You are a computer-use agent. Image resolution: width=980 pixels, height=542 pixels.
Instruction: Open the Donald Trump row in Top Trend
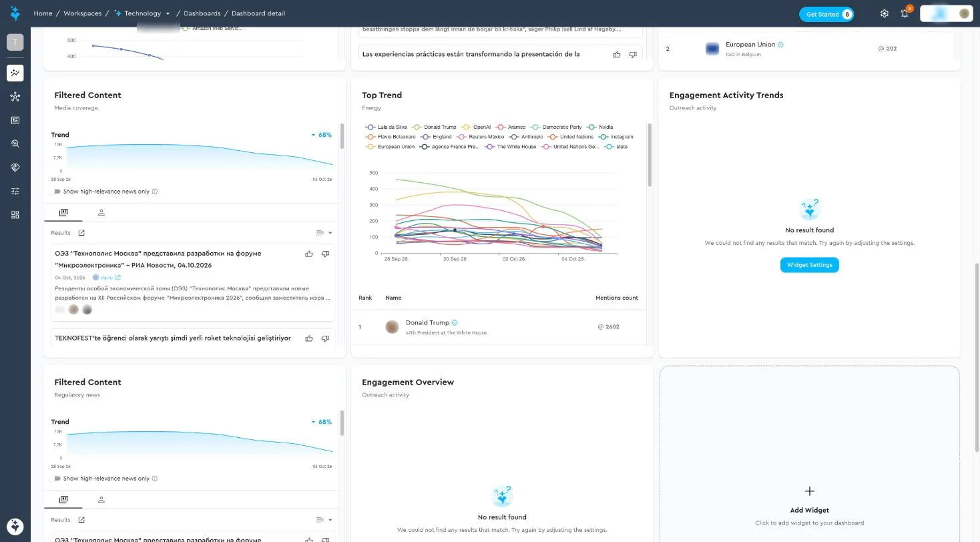click(x=499, y=327)
